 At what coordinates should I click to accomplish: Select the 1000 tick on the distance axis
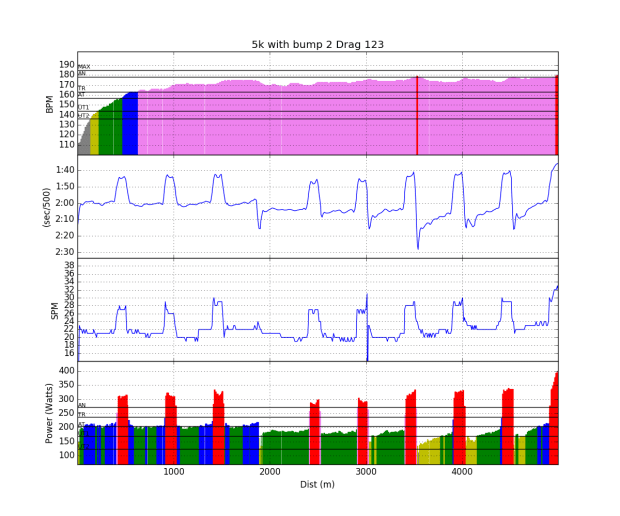tap(174, 471)
